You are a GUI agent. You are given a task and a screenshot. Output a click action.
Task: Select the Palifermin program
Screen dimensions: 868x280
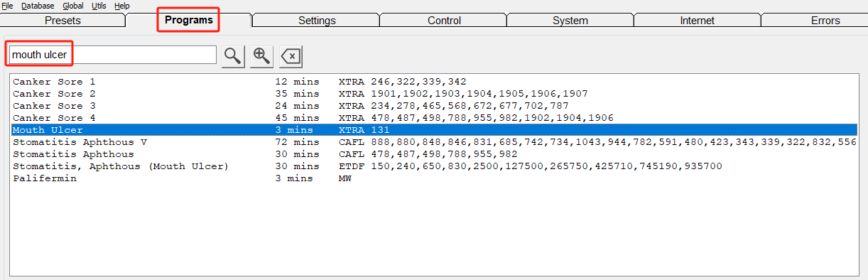434,178
